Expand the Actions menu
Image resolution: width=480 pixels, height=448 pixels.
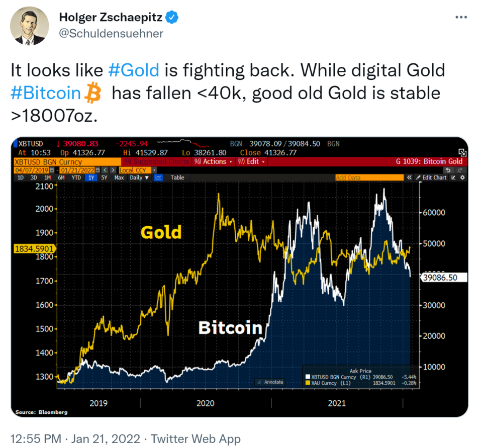(x=214, y=162)
